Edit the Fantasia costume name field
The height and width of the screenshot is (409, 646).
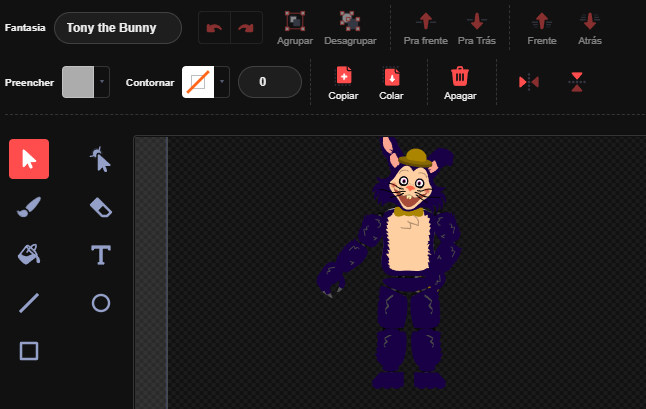pos(118,28)
